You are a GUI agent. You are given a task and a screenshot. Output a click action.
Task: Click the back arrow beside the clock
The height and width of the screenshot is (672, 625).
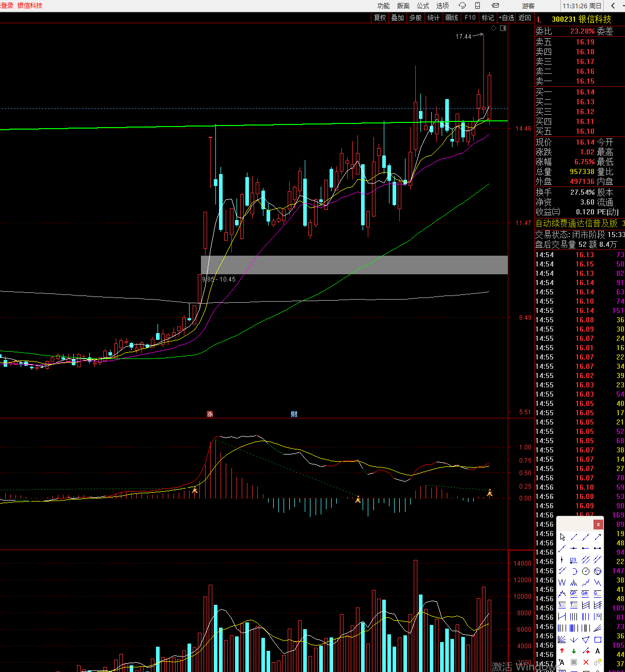[x=613, y=6]
